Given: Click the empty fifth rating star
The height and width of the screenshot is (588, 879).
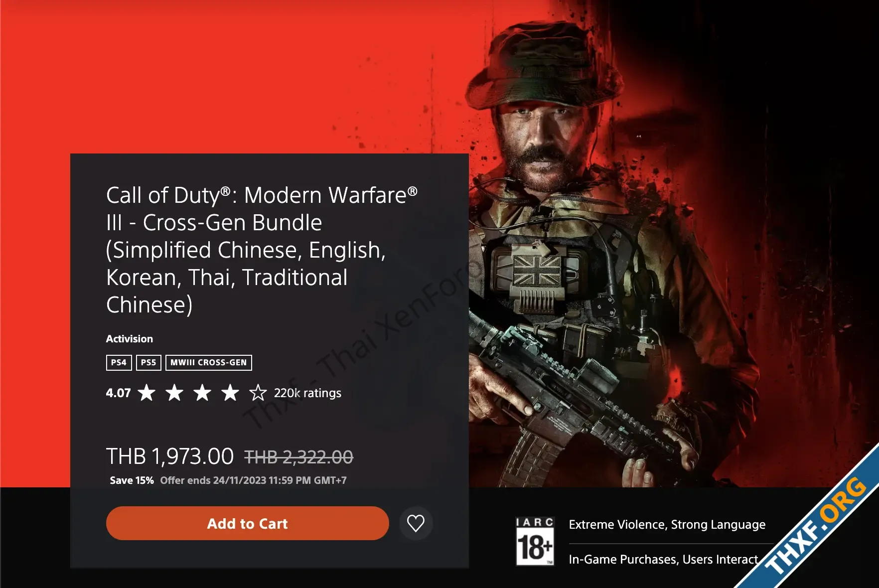Looking at the screenshot, I should click(258, 393).
